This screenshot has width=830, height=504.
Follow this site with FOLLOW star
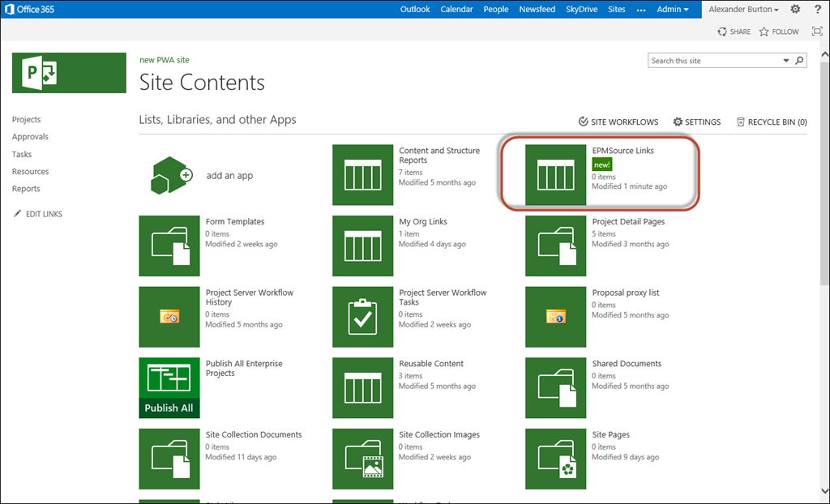[x=779, y=32]
